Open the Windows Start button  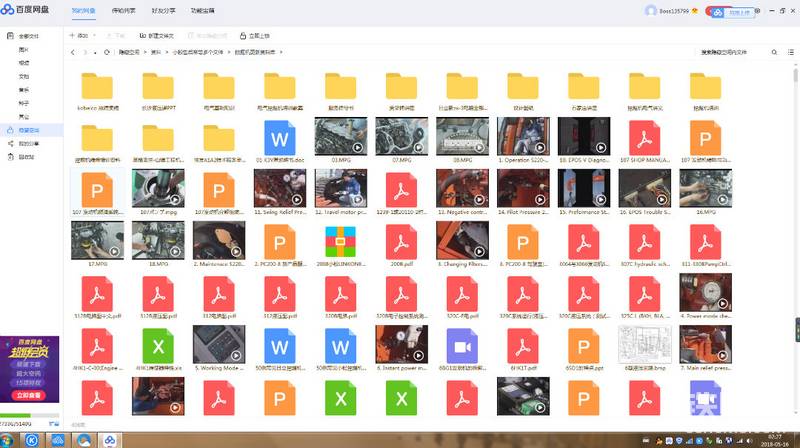pyautogui.click(x=7, y=440)
